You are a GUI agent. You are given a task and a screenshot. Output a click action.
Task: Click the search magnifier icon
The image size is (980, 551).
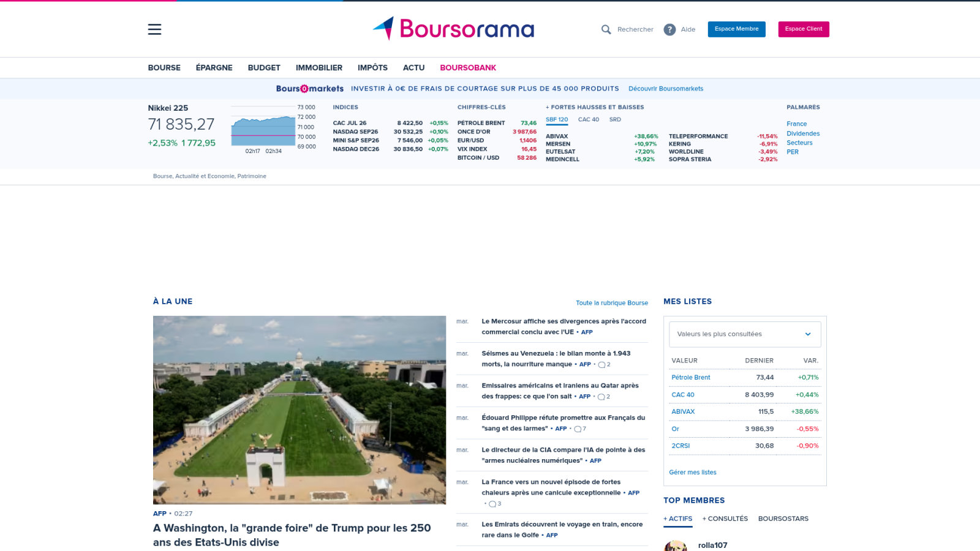coord(606,29)
